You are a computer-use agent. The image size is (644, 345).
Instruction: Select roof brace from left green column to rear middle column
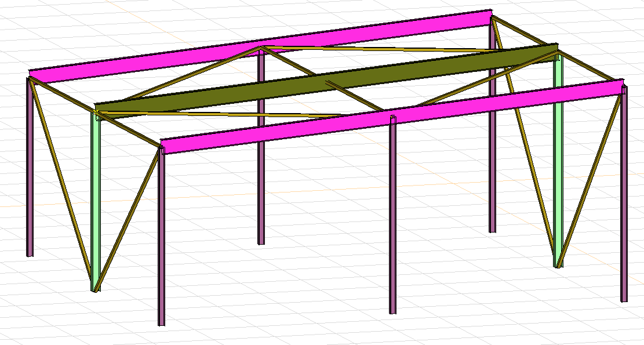[x=193, y=73]
